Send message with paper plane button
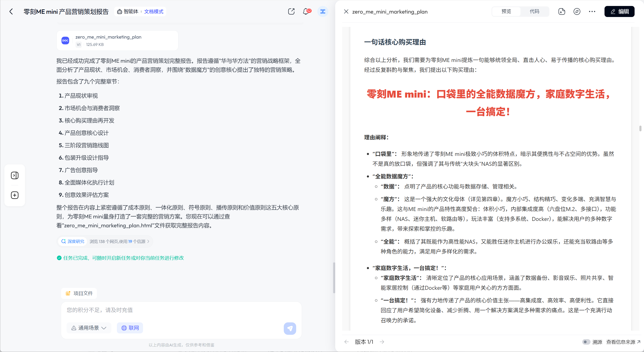This screenshot has width=644, height=352. coord(290,328)
